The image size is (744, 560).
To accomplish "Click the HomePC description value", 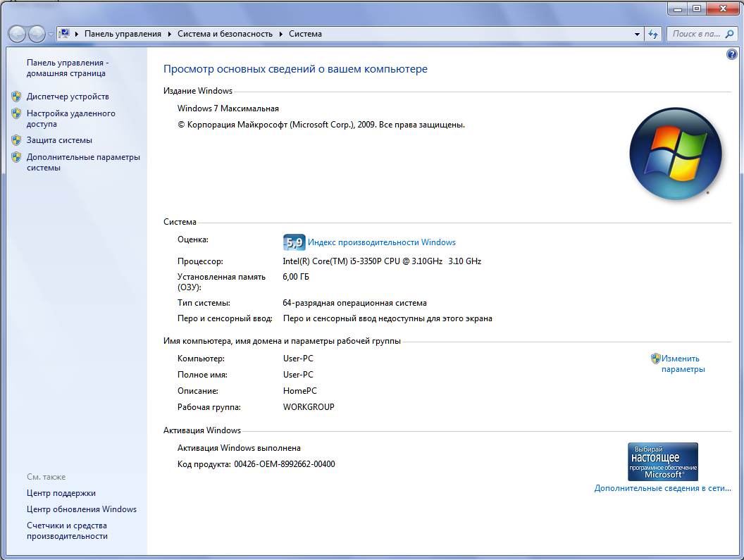I will coord(300,391).
